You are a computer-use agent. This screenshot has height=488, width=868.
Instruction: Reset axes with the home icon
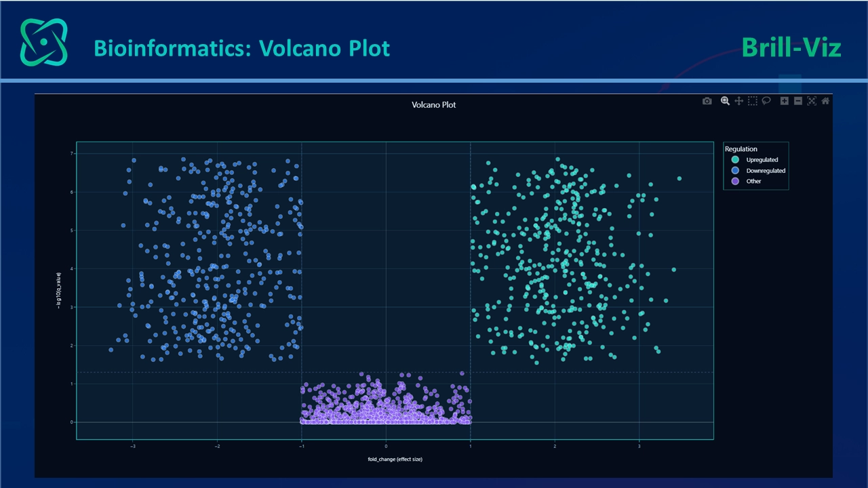tap(825, 101)
